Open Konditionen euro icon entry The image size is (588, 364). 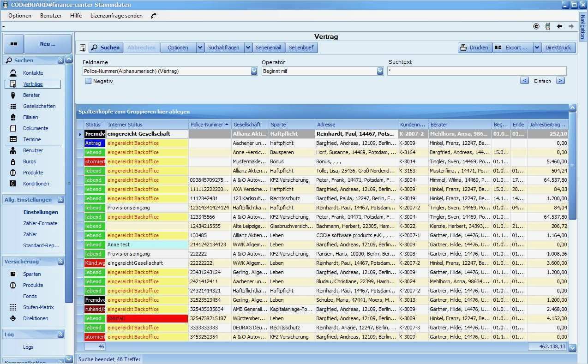13,184
